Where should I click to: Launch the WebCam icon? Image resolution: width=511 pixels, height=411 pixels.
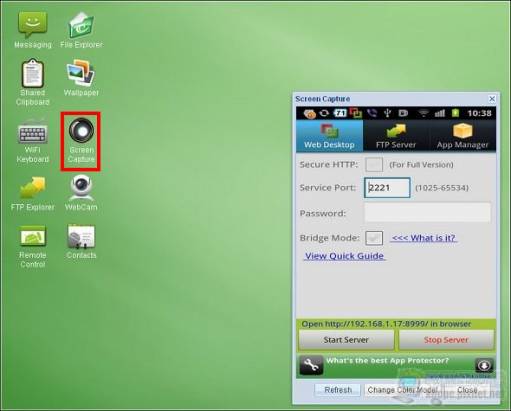pyautogui.click(x=81, y=193)
